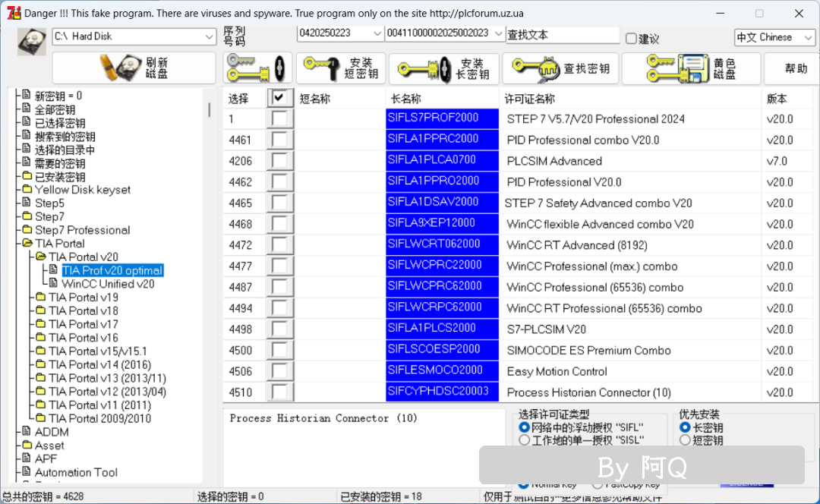Screen dimensions: 820x504
Task: Click long name cell SIFLWCPRC22000
Action: (443, 266)
